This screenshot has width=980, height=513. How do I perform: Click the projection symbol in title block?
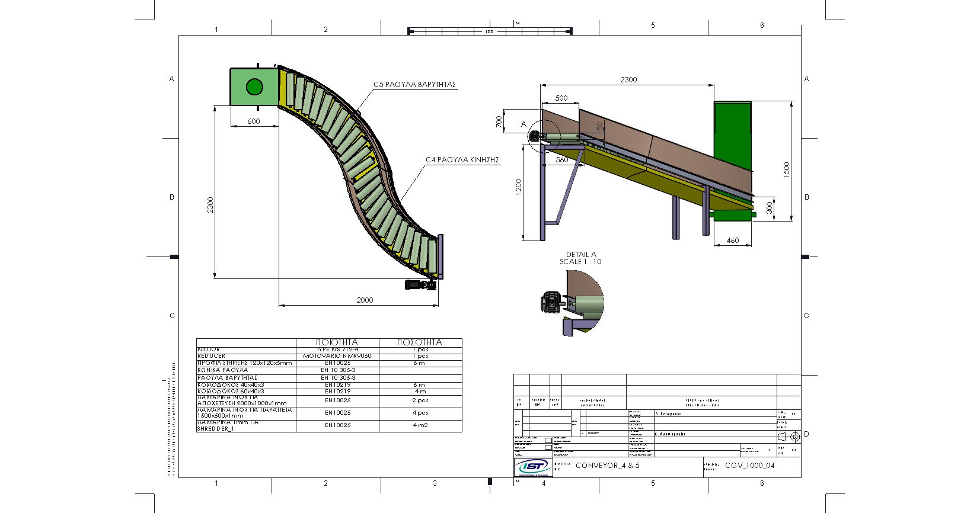[790, 437]
